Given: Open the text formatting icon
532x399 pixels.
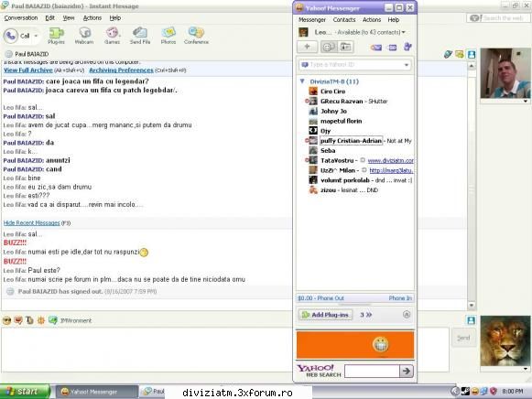Looking at the screenshot, I should (x=29, y=320).
